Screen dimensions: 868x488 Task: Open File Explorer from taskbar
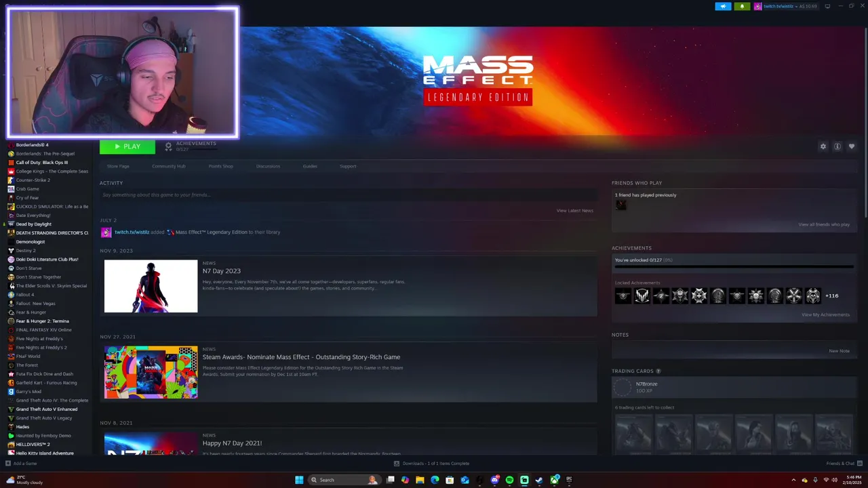(x=420, y=480)
